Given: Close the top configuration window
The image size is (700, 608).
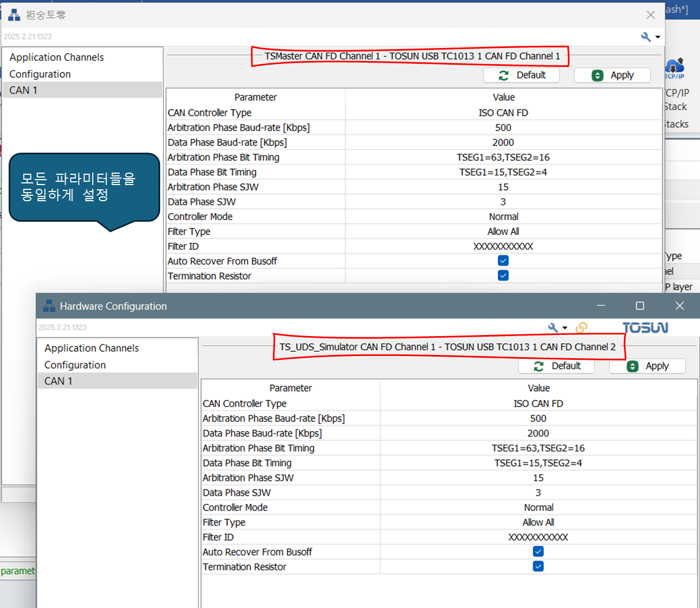Looking at the screenshot, I should tap(651, 15).
